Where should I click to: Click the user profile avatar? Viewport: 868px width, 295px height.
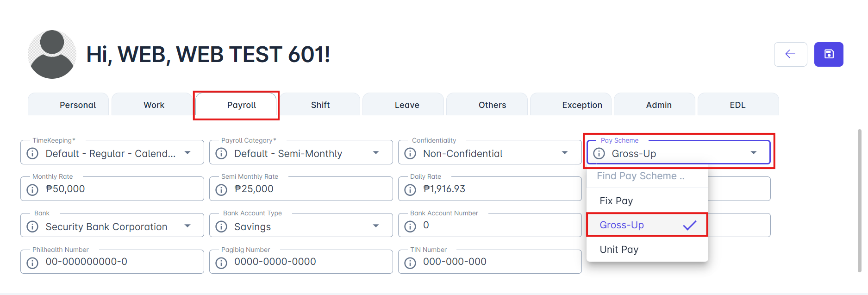(x=52, y=54)
